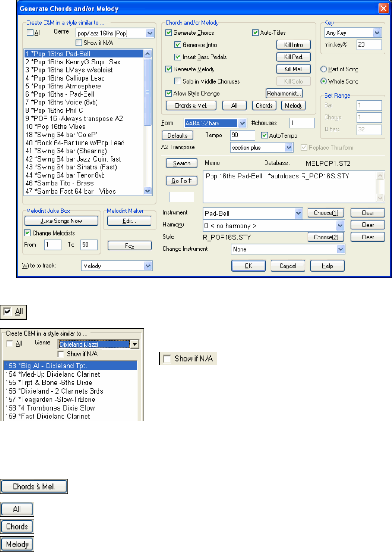Clear the Style selection
Image resolution: width=392 pixels, height=552 pixels.
point(368,237)
